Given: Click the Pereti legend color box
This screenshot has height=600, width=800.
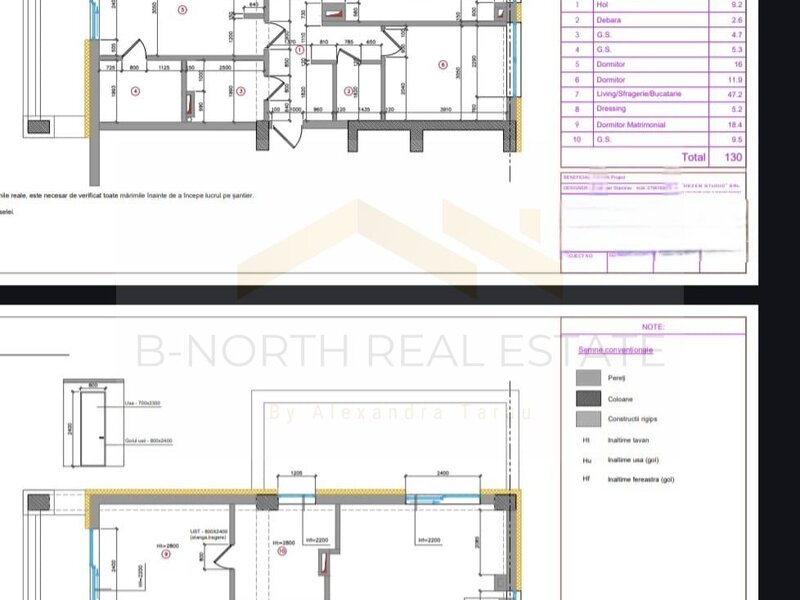Looking at the screenshot, I should (590, 379).
